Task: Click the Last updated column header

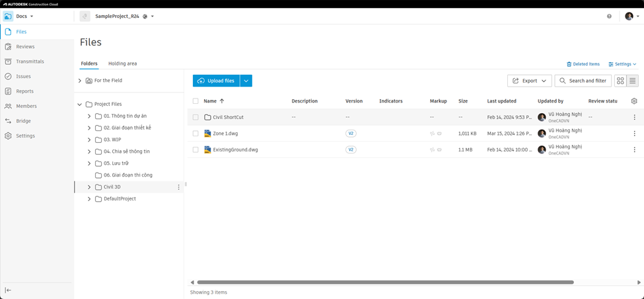Action: pyautogui.click(x=501, y=101)
